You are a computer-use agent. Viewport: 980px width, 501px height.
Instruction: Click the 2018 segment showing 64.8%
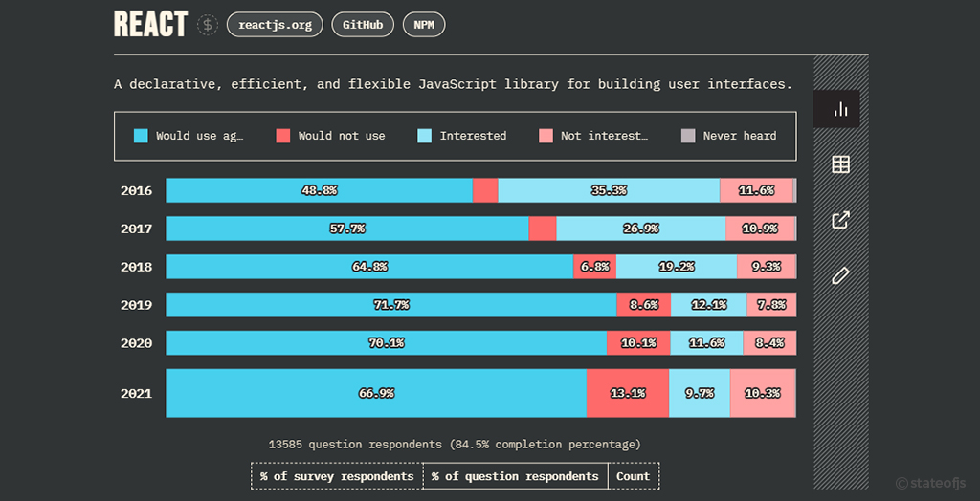pos(370,267)
